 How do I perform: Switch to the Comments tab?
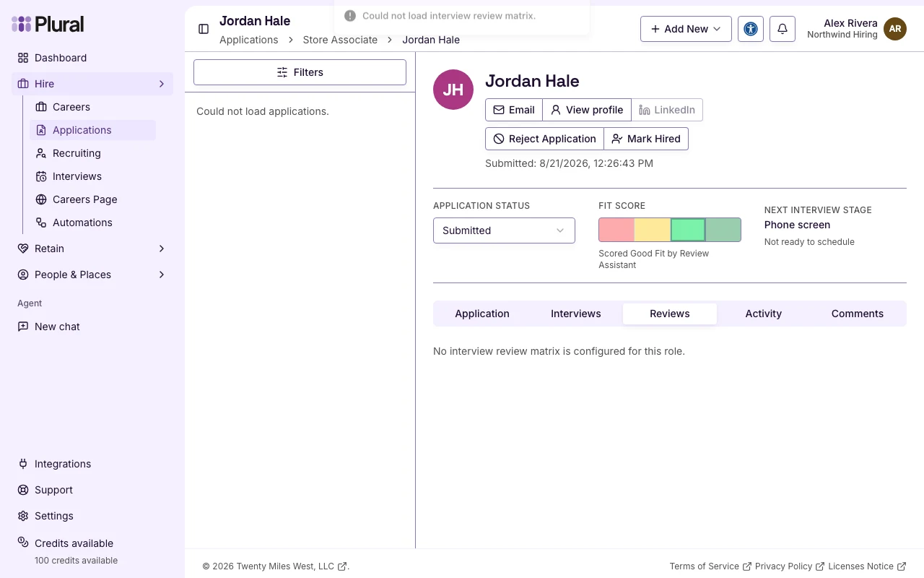coord(858,314)
